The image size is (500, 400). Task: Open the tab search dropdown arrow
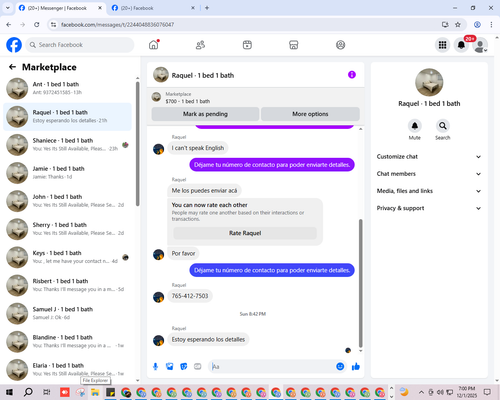pos(7,8)
